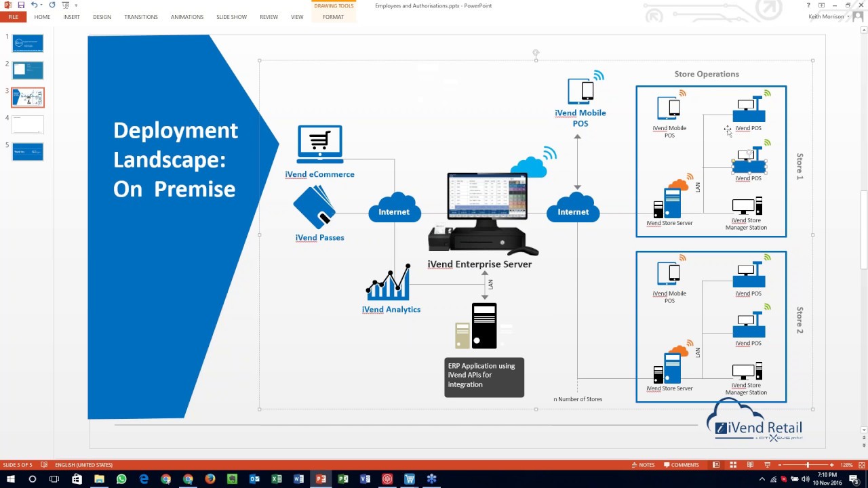The width and height of the screenshot is (868, 488).
Task: Switch to Slide Sorter view
Action: coord(733,465)
